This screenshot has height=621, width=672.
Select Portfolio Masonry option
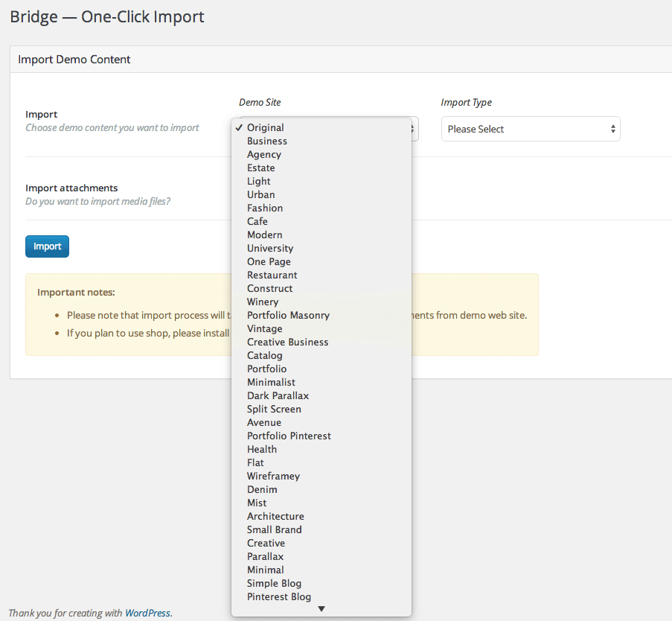point(321,315)
